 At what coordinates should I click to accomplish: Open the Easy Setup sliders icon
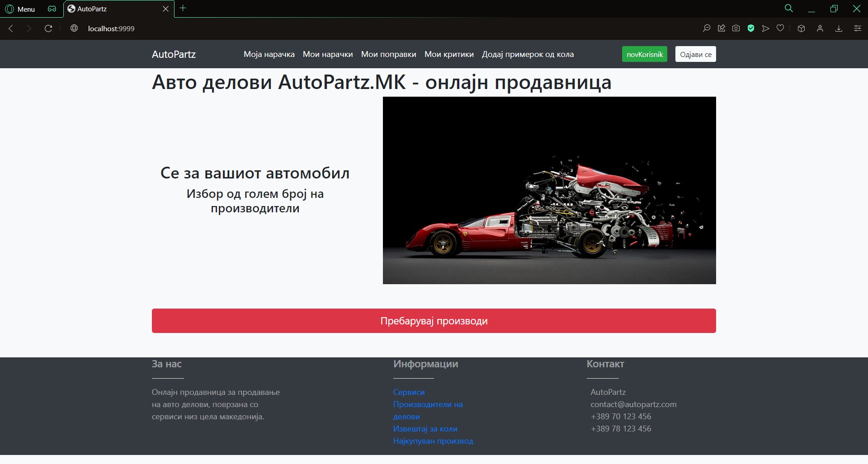tap(857, 28)
